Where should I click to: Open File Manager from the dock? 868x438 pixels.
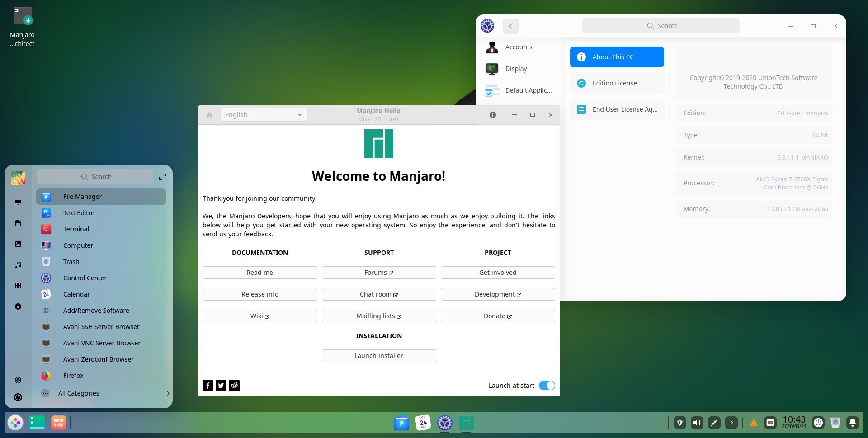(401, 423)
